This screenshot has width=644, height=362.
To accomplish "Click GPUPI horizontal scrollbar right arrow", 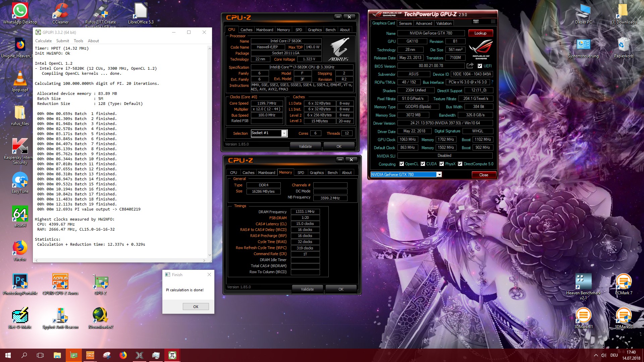I will click(x=204, y=260).
